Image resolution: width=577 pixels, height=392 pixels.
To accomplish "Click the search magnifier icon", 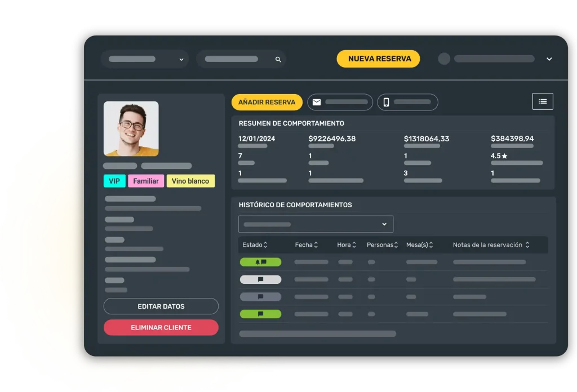I will [x=278, y=59].
